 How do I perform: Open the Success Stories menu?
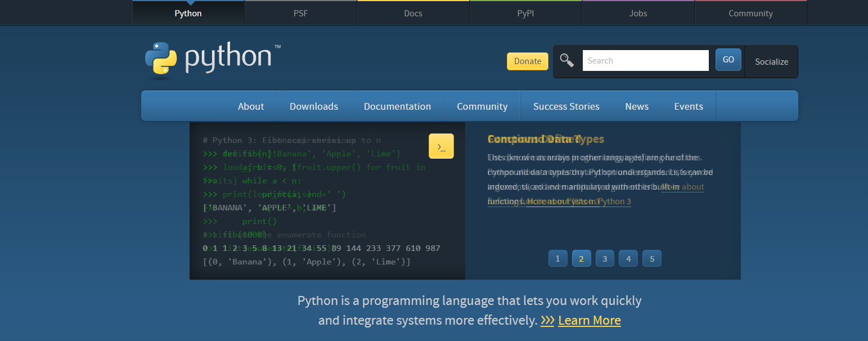coord(566,106)
